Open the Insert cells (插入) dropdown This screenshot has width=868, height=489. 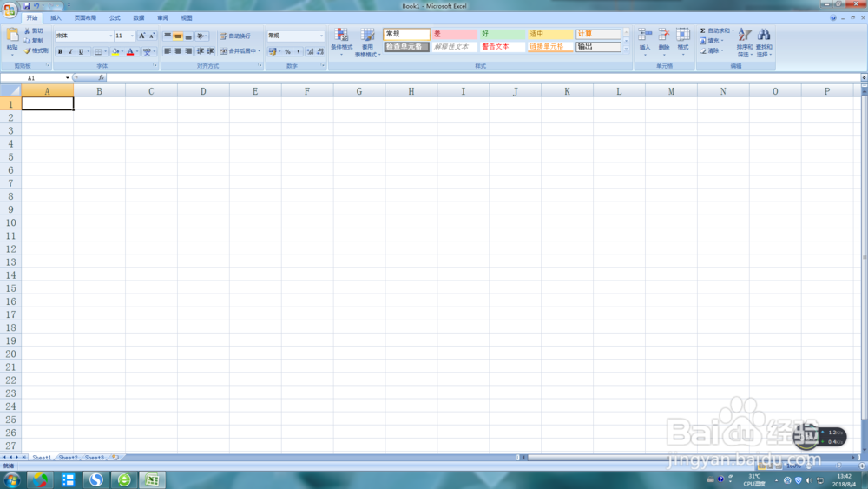coord(645,42)
